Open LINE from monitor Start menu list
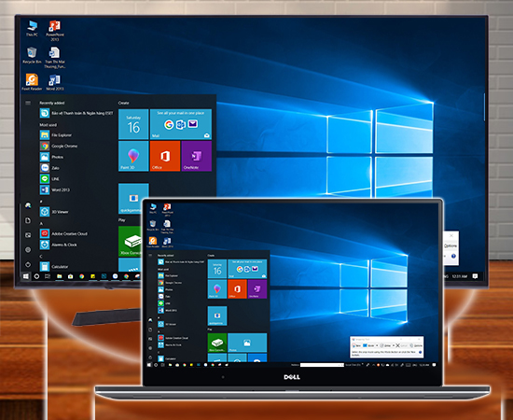Viewport: 513px width, 420px height. point(49,179)
